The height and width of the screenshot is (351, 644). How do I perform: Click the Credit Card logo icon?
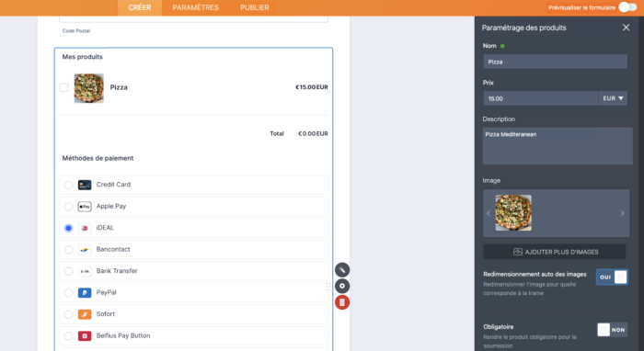coord(85,185)
